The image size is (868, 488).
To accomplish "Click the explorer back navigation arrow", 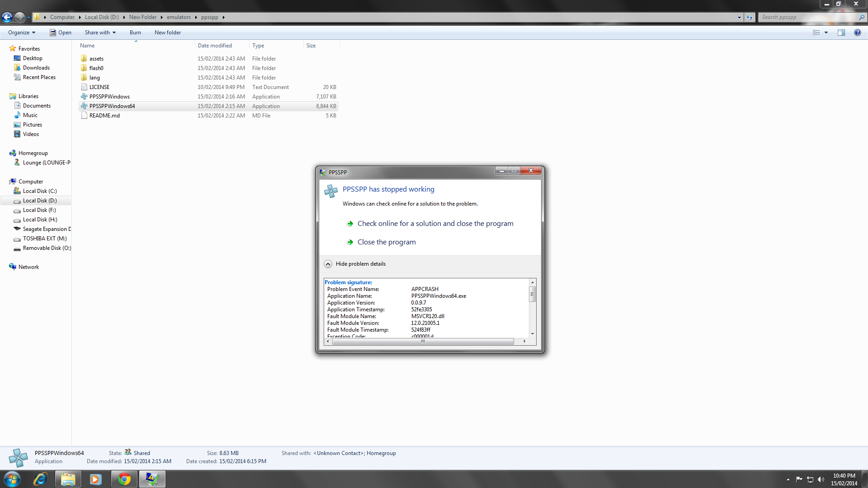I will click(7, 17).
